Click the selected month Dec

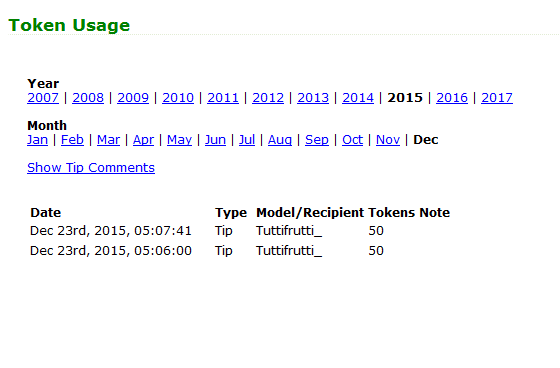coord(426,140)
